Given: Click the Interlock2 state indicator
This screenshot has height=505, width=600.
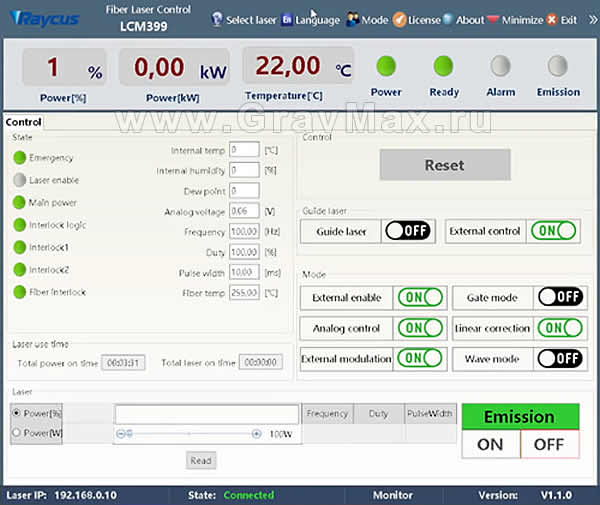Looking at the screenshot, I should click(20, 270).
